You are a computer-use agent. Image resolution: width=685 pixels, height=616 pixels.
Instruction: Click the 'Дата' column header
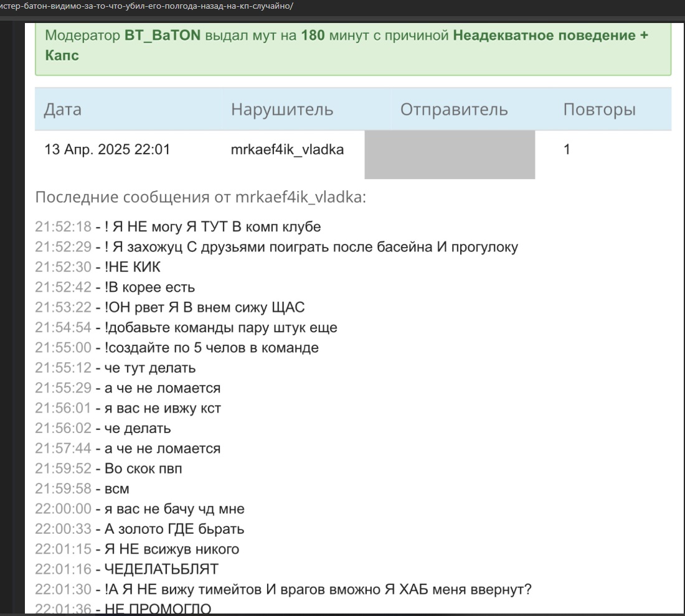click(x=63, y=110)
